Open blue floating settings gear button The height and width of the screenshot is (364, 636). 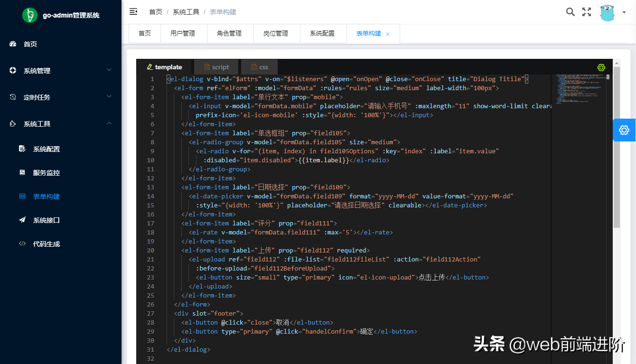pyautogui.click(x=624, y=130)
